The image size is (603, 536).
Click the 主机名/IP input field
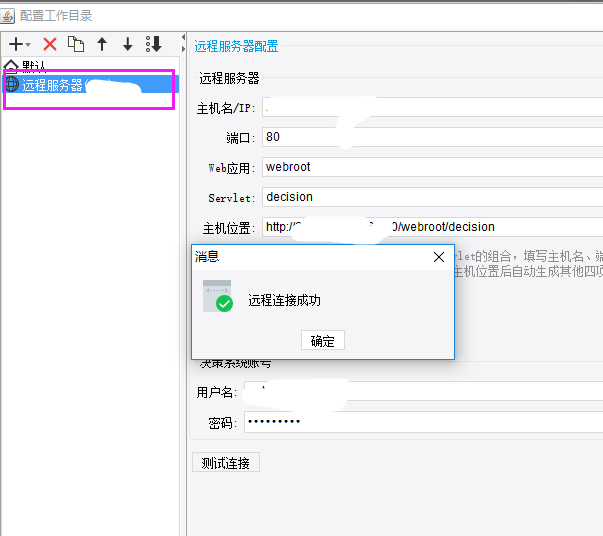[433, 107]
